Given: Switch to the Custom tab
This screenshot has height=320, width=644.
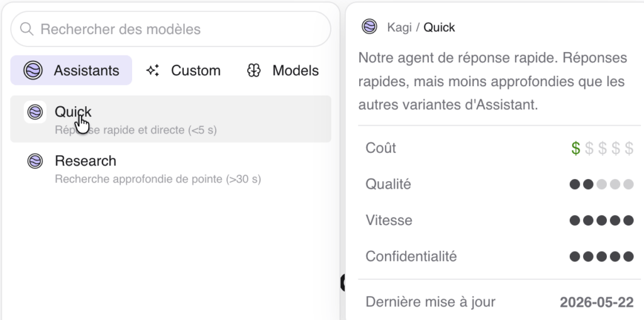Looking at the screenshot, I should (183, 70).
